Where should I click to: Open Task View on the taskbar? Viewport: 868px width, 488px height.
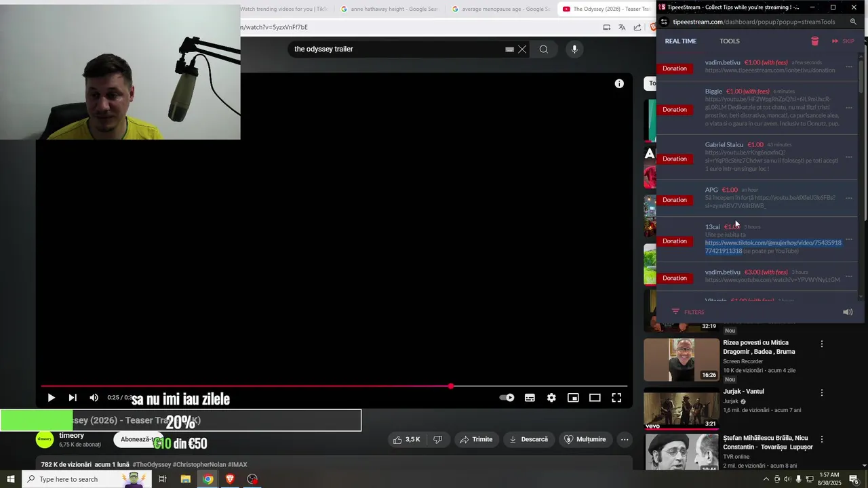pos(163,479)
